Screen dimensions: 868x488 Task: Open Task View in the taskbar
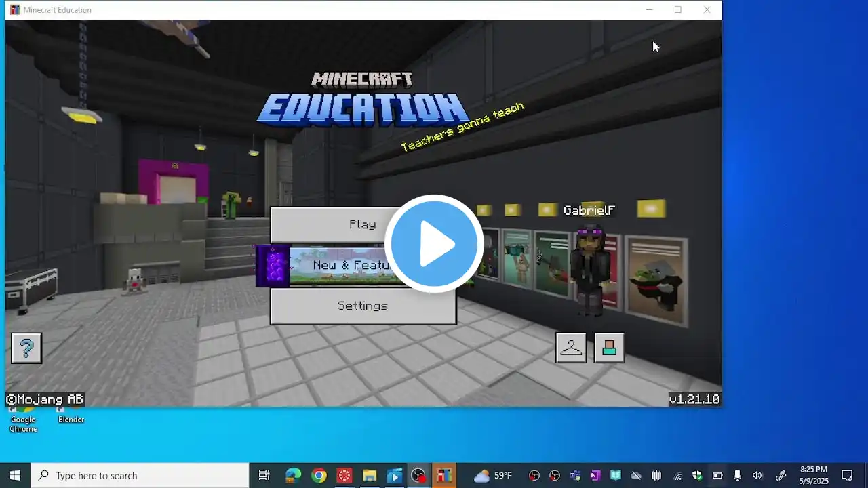[x=264, y=475]
